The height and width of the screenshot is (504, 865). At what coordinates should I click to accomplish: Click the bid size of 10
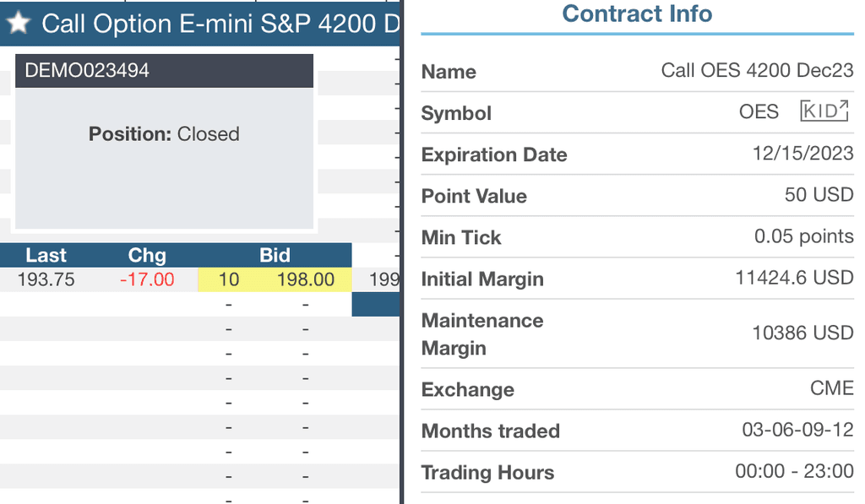click(x=228, y=279)
